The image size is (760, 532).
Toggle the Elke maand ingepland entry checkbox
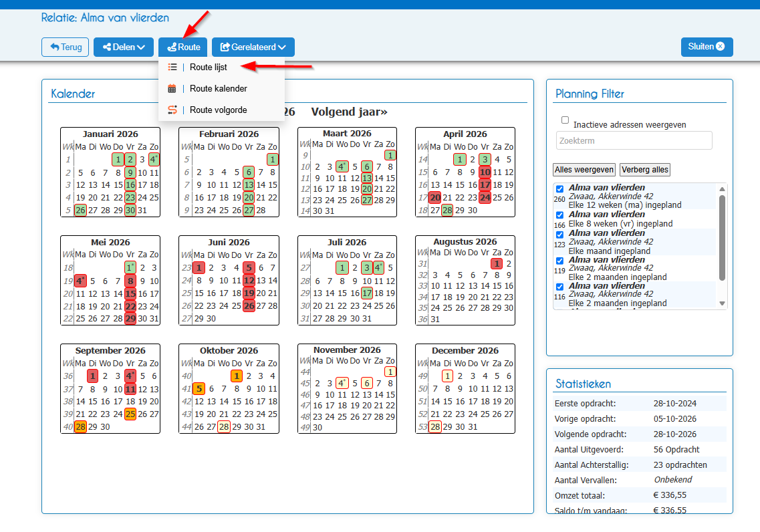coord(560,235)
